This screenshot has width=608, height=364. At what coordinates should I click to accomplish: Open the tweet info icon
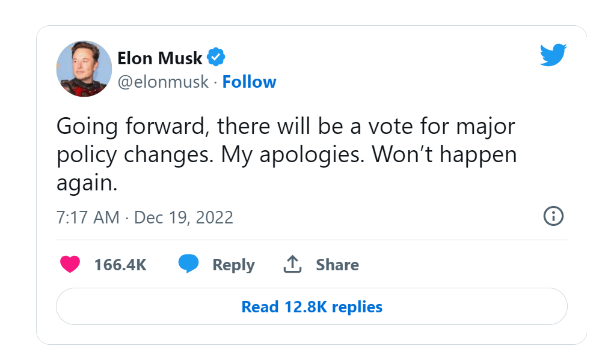click(x=553, y=216)
